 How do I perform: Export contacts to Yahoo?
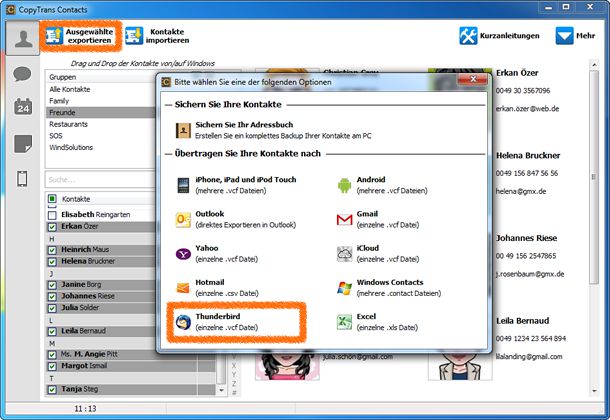point(217,254)
